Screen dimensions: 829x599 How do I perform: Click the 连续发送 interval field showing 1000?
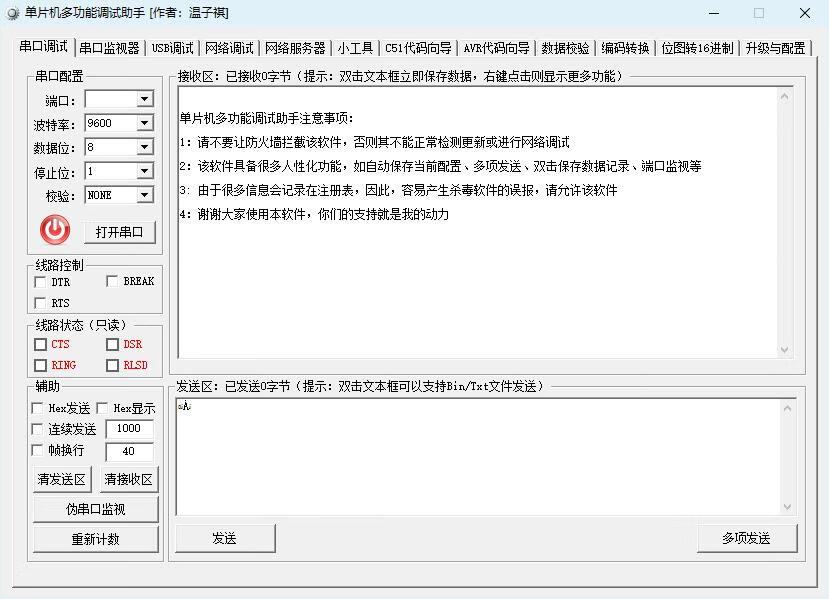coord(129,428)
